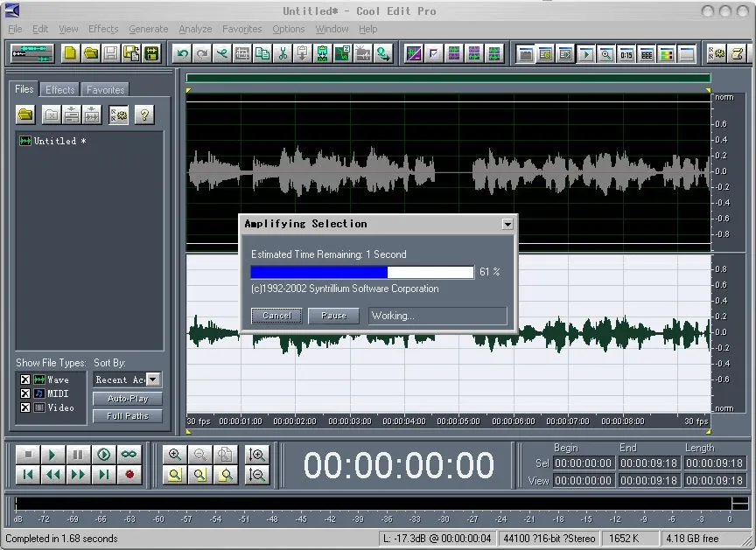This screenshot has width=756, height=550.
Task: Open the Favorites menu
Action: click(x=242, y=29)
